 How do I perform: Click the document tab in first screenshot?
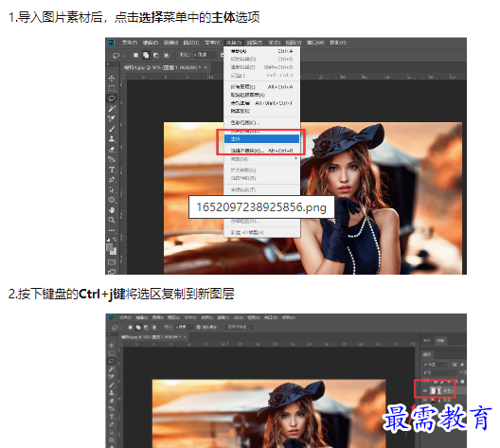(166, 67)
